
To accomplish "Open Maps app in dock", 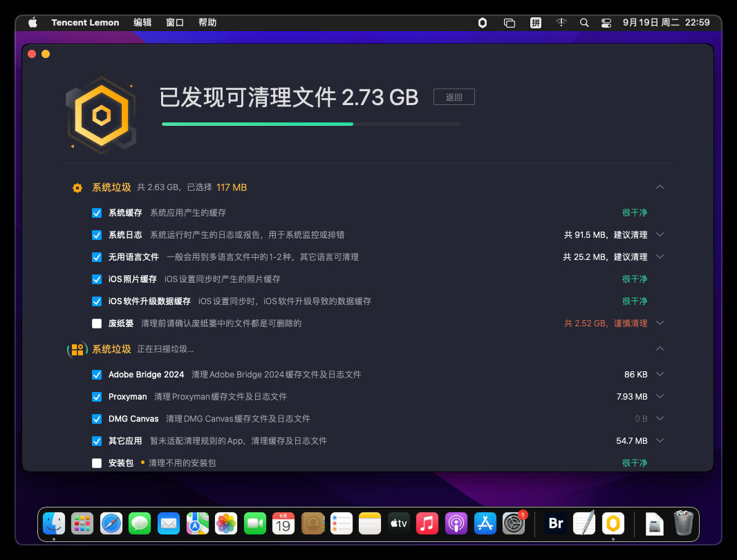I will coord(198,523).
